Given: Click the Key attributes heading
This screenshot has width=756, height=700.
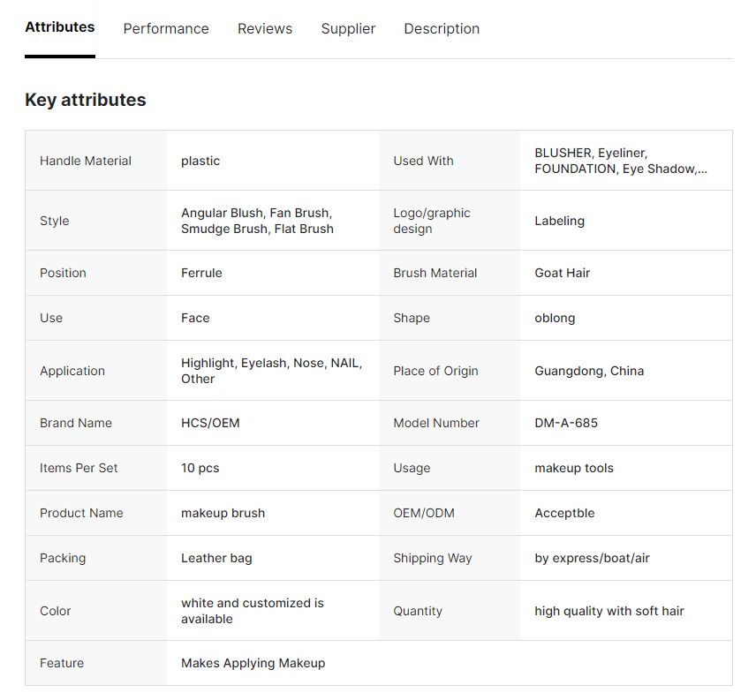Looking at the screenshot, I should pyautogui.click(x=86, y=100).
